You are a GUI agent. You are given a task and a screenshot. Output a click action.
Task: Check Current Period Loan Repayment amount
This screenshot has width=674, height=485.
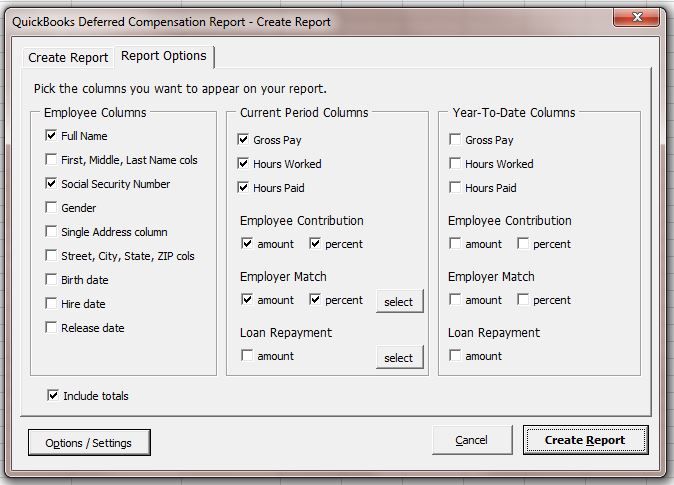[247, 356]
